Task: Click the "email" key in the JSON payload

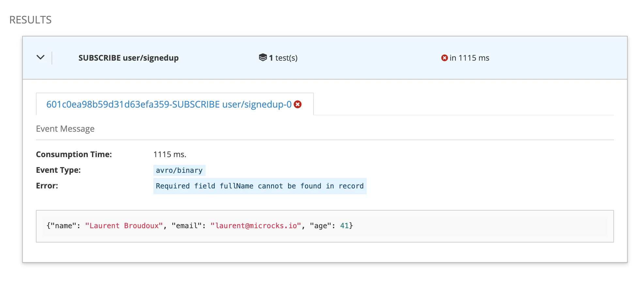Action: pyautogui.click(x=185, y=226)
